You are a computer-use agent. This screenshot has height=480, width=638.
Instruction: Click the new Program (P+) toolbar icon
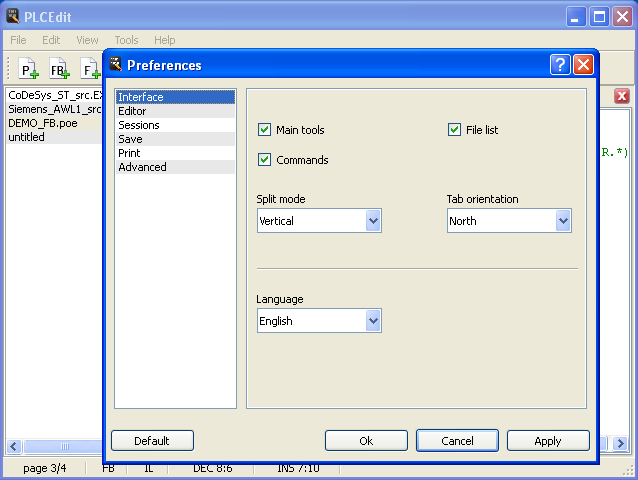coord(28,69)
